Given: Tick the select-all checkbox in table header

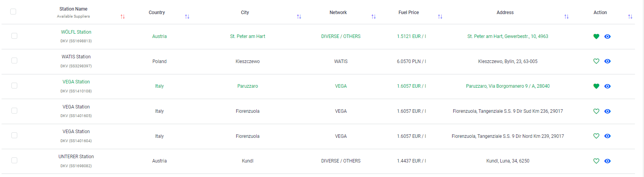Looking at the screenshot, I should (13, 12).
